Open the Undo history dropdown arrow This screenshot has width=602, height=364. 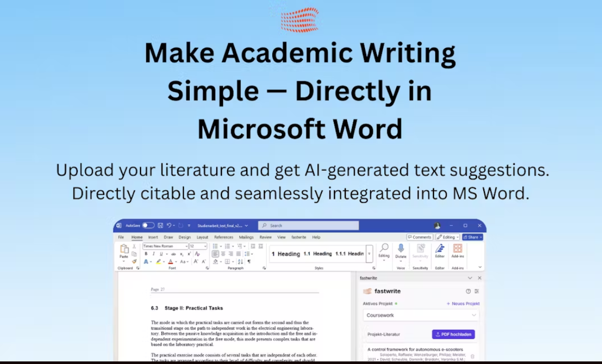pyautogui.click(x=174, y=226)
